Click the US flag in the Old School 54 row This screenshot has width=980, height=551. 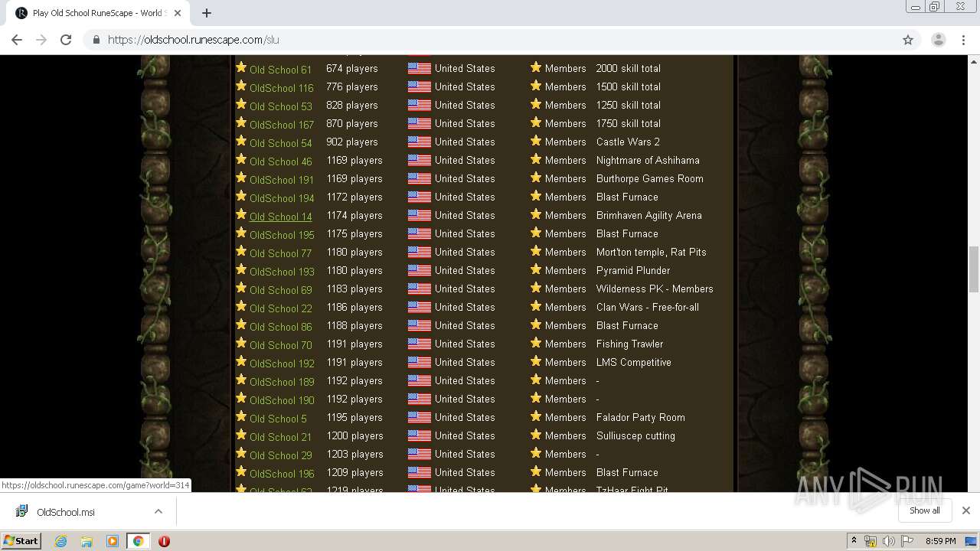click(x=419, y=142)
